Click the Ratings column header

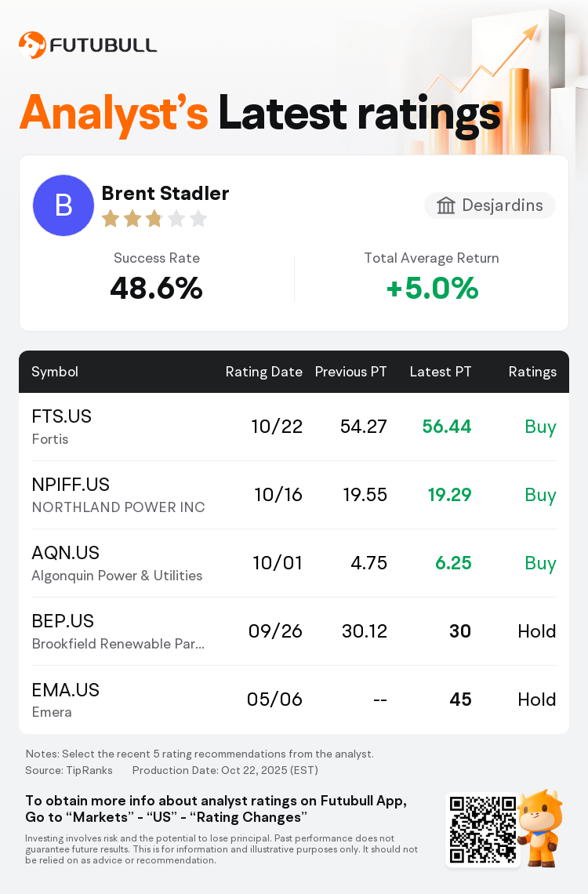click(x=532, y=372)
